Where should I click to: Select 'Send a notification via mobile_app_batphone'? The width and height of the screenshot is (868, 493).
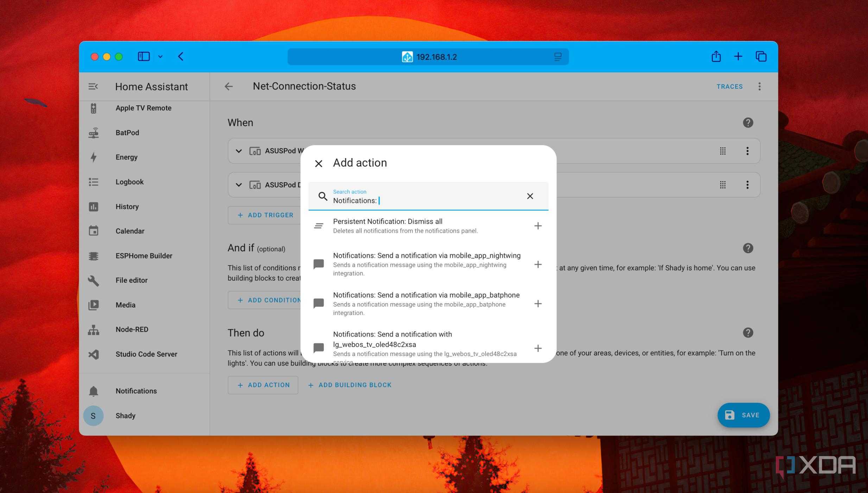[428, 304]
